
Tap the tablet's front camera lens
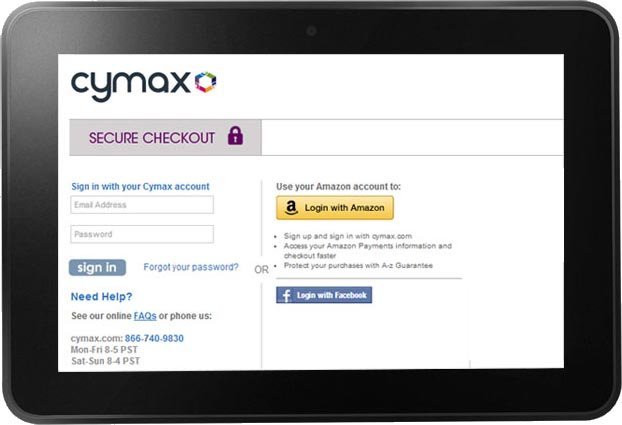pyautogui.click(x=311, y=31)
